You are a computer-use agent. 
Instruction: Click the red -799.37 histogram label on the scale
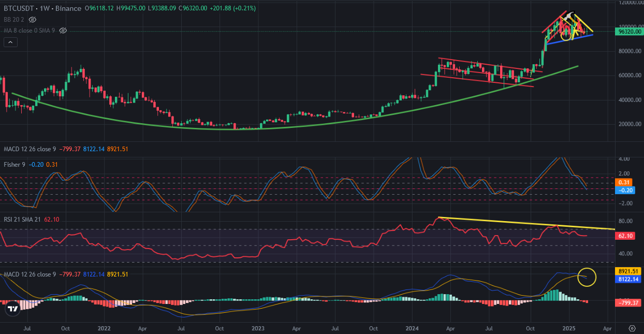[629, 302]
